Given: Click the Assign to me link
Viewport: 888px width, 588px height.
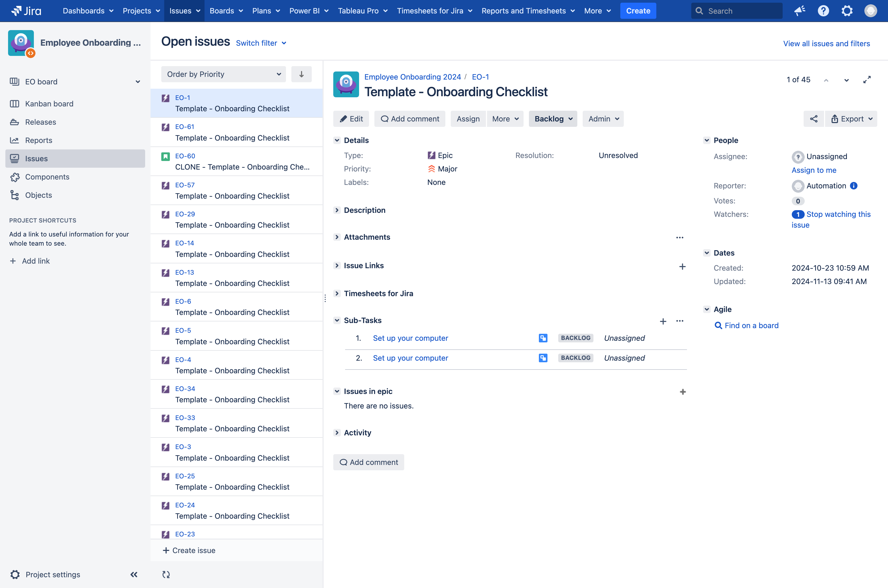Looking at the screenshot, I should [814, 170].
